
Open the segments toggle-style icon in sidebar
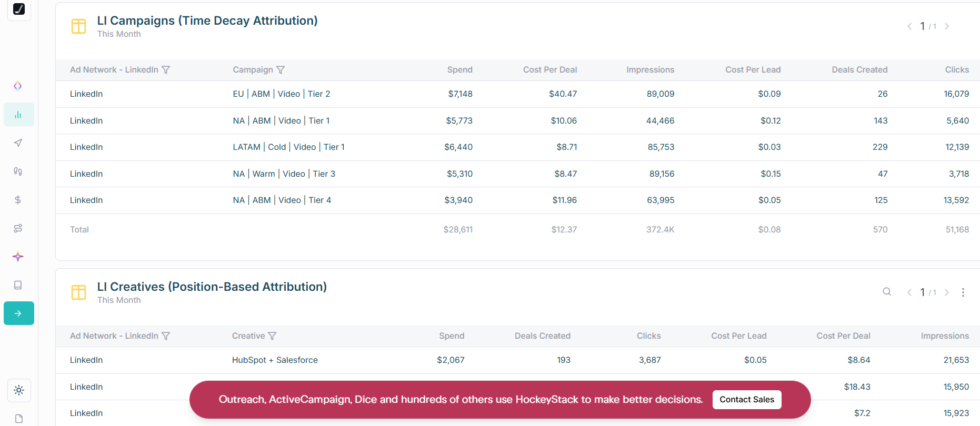pos(18,228)
